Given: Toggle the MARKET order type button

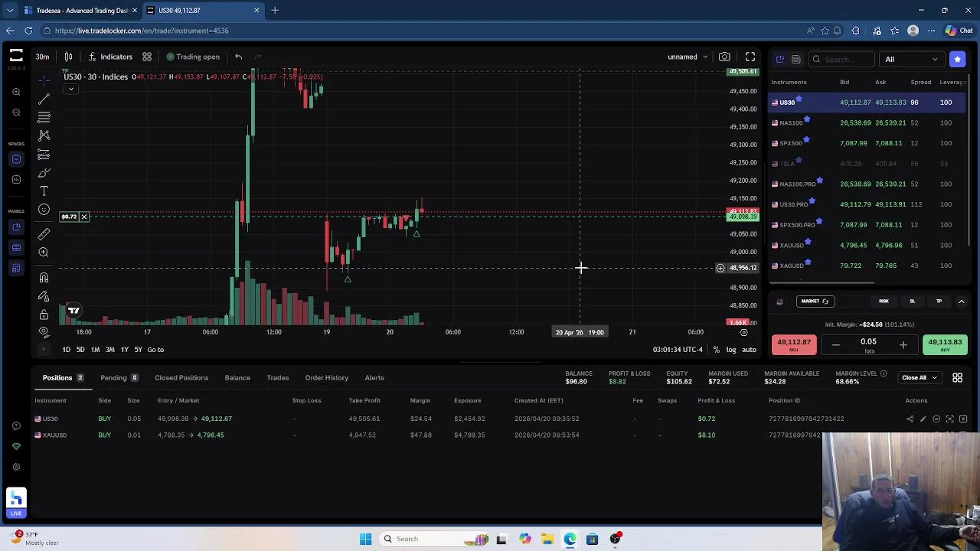Looking at the screenshot, I should click(814, 302).
